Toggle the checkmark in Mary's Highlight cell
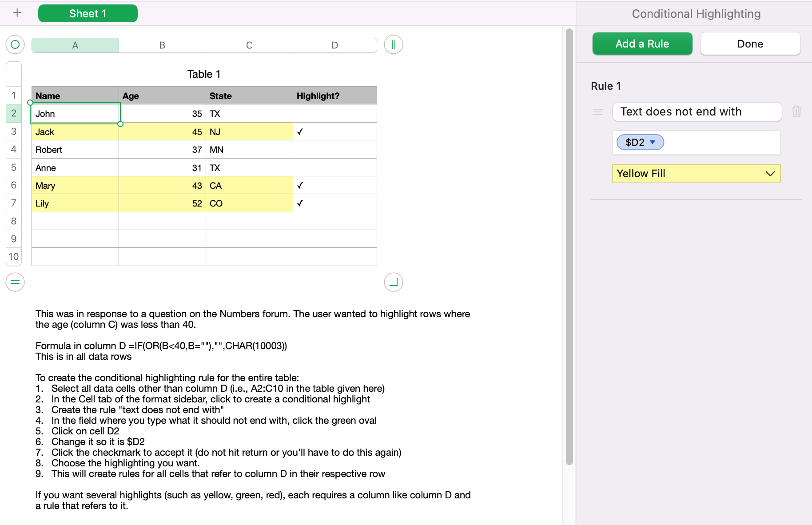This screenshot has height=525, width=812. (300, 185)
